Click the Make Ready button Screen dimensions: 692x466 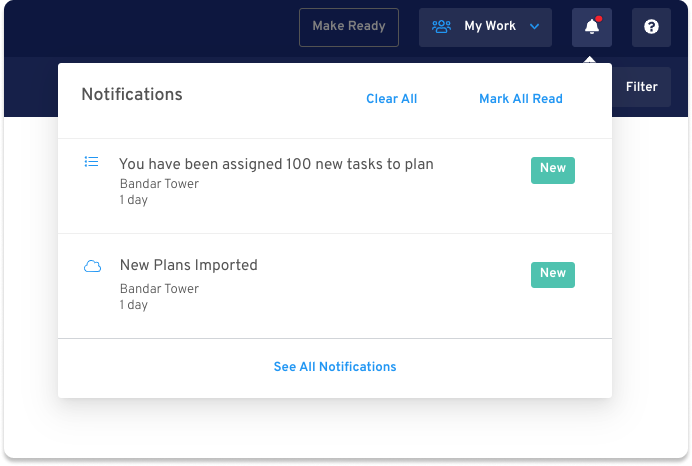coord(349,27)
